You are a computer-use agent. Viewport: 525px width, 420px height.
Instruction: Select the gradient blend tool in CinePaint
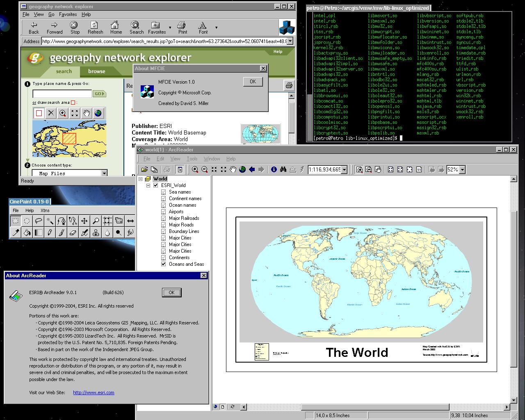coord(38,232)
